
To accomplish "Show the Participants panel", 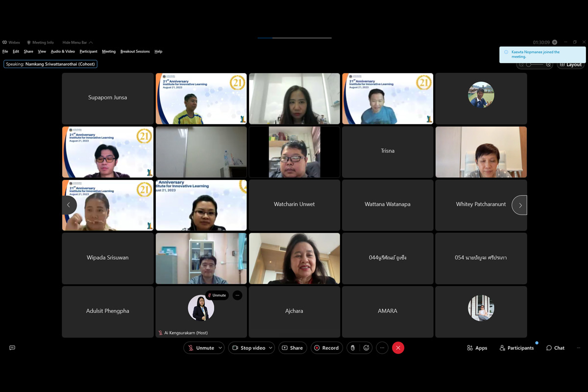I will coord(516,348).
